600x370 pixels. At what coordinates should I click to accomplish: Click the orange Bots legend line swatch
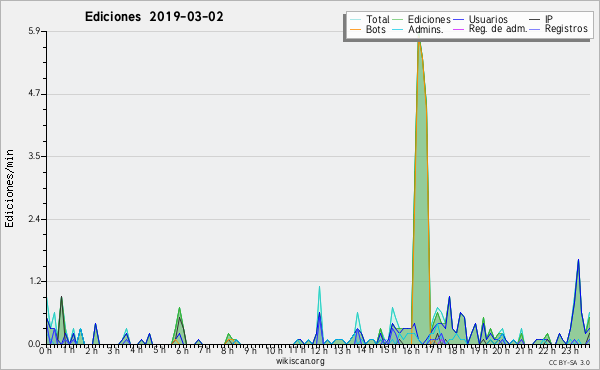pos(355,29)
